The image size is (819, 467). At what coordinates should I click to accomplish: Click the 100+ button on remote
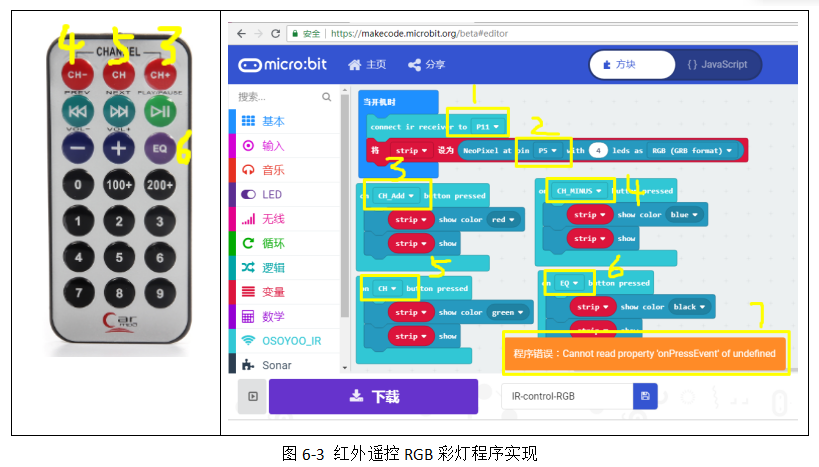(x=119, y=185)
